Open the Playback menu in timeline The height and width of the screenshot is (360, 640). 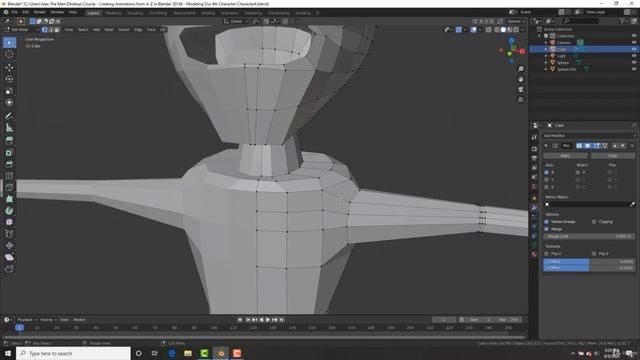click(27, 320)
